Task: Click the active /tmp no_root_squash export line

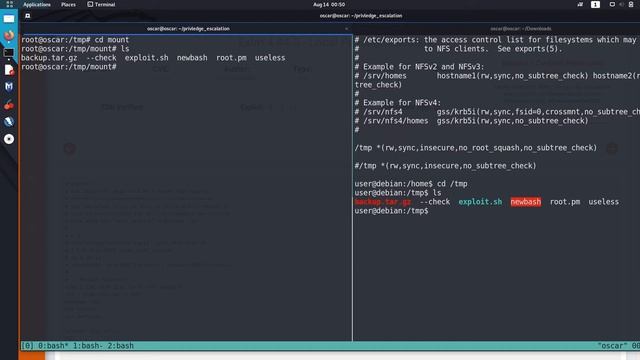Action: click(x=476, y=148)
